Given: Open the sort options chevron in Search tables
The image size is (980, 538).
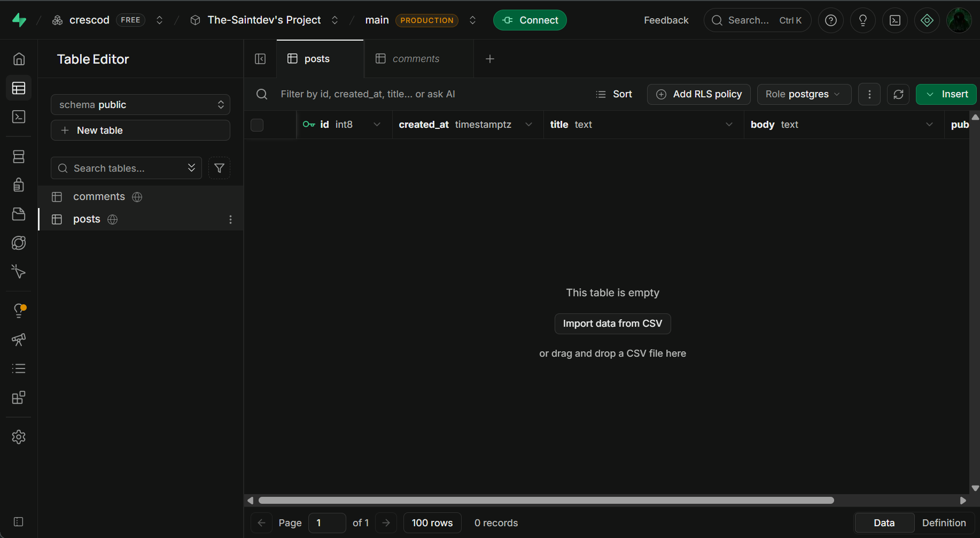Looking at the screenshot, I should (x=191, y=168).
